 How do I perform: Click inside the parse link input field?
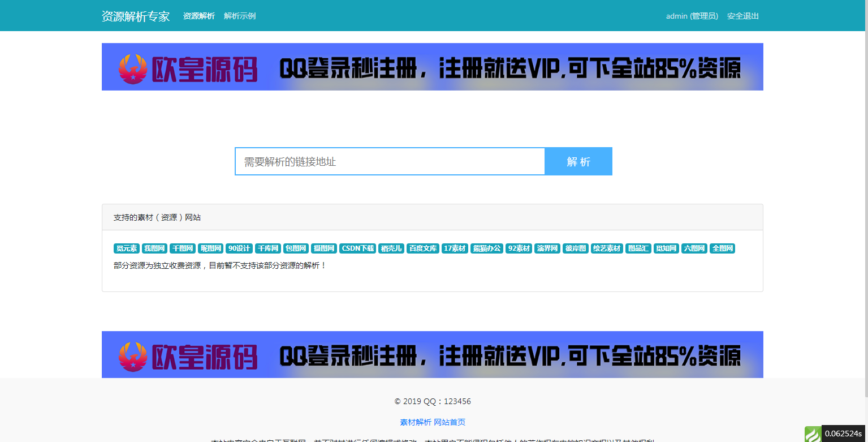(x=390, y=161)
